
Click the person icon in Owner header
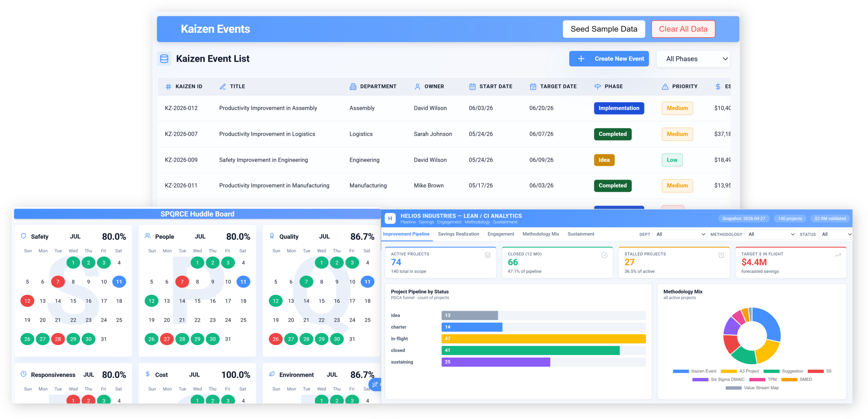pos(417,86)
